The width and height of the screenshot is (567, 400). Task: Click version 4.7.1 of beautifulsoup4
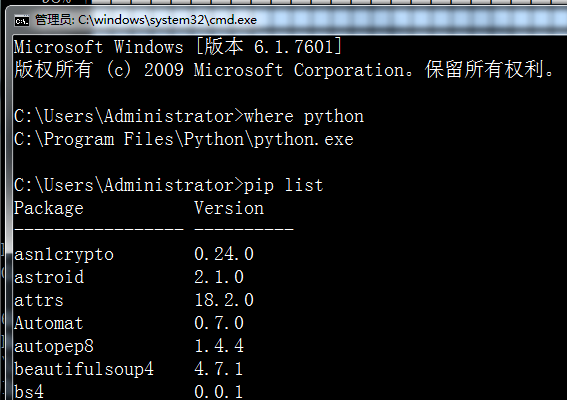[219, 369]
